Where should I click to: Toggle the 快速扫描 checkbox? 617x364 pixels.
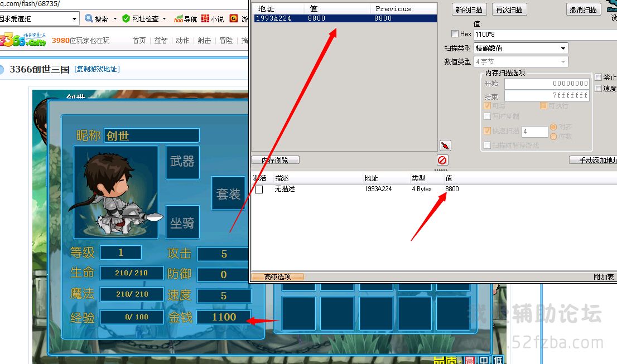click(487, 131)
